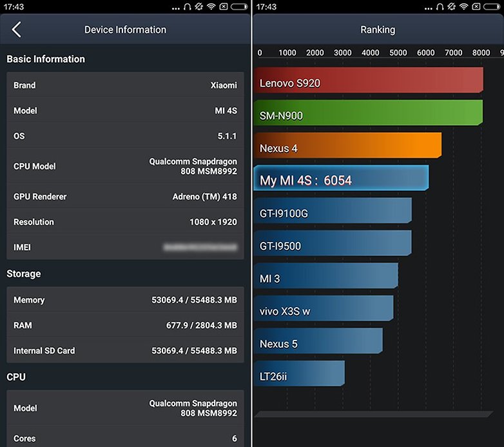
Task: Tap the basic Model row showing MI 4S
Action: (x=126, y=110)
